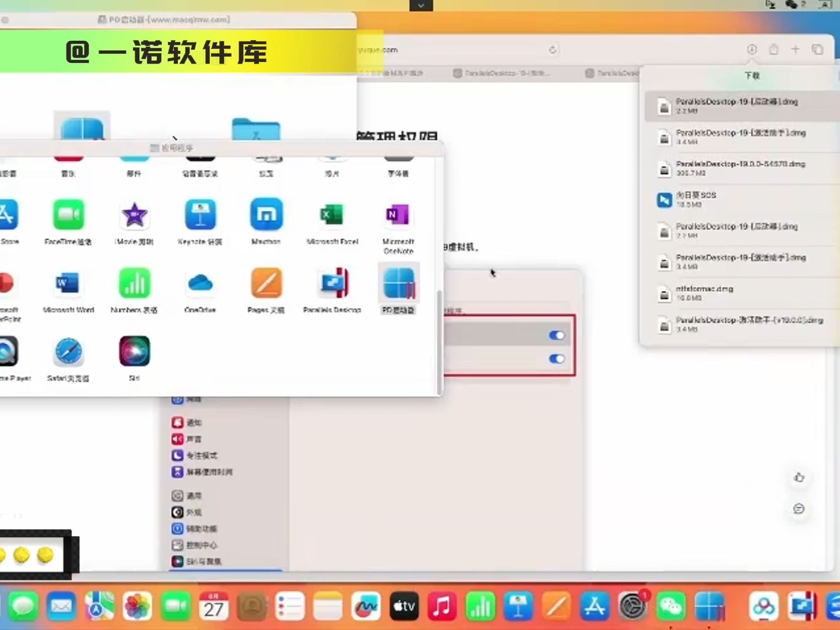Open OneDrive from Launchpad
The image size is (840, 630).
tap(200, 285)
